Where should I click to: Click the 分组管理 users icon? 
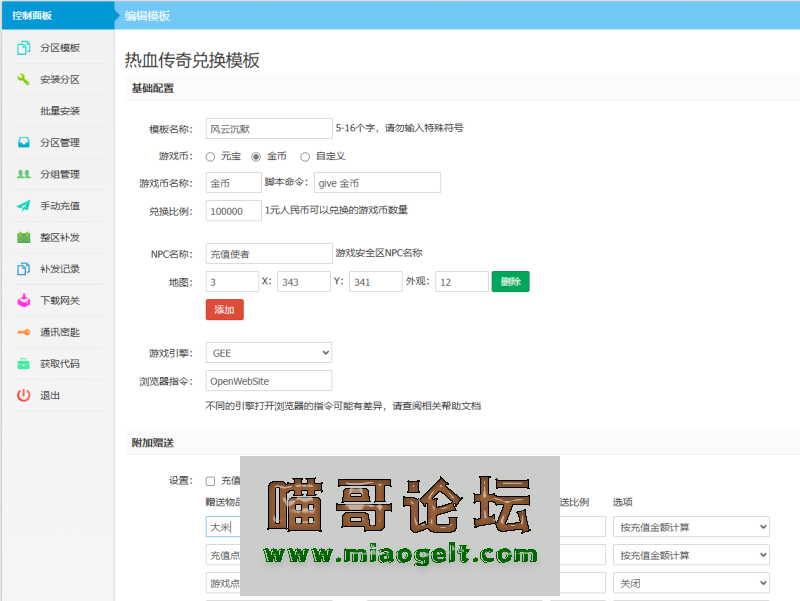(x=23, y=174)
